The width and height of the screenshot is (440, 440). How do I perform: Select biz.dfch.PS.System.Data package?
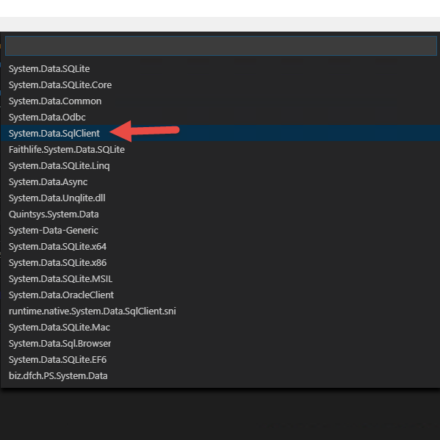pos(220,376)
